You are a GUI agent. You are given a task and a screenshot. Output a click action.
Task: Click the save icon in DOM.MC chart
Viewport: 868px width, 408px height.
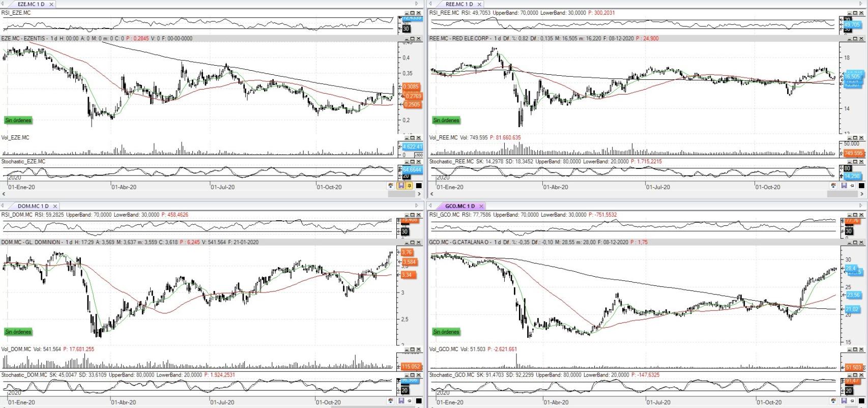pos(401,401)
